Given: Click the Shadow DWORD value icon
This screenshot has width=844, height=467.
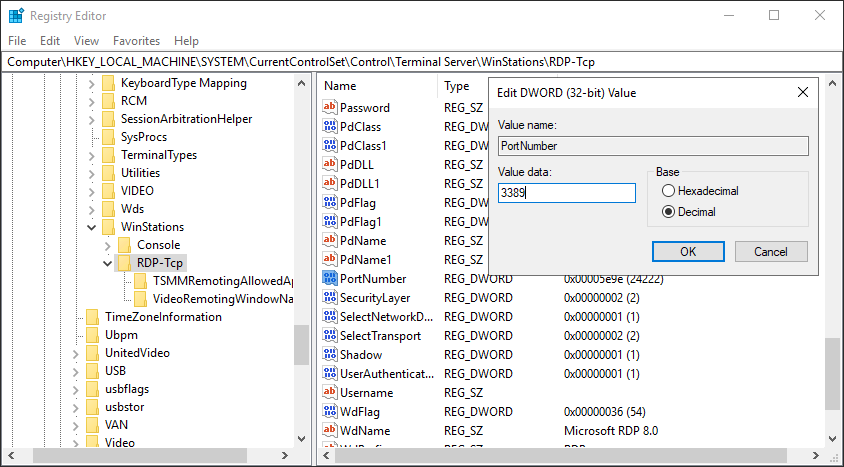Looking at the screenshot, I should pyautogui.click(x=329, y=354).
